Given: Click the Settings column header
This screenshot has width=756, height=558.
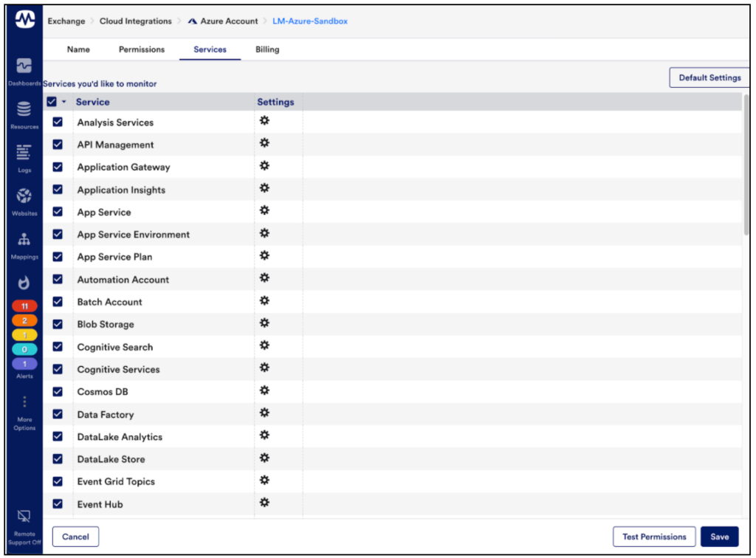Looking at the screenshot, I should coord(275,102).
